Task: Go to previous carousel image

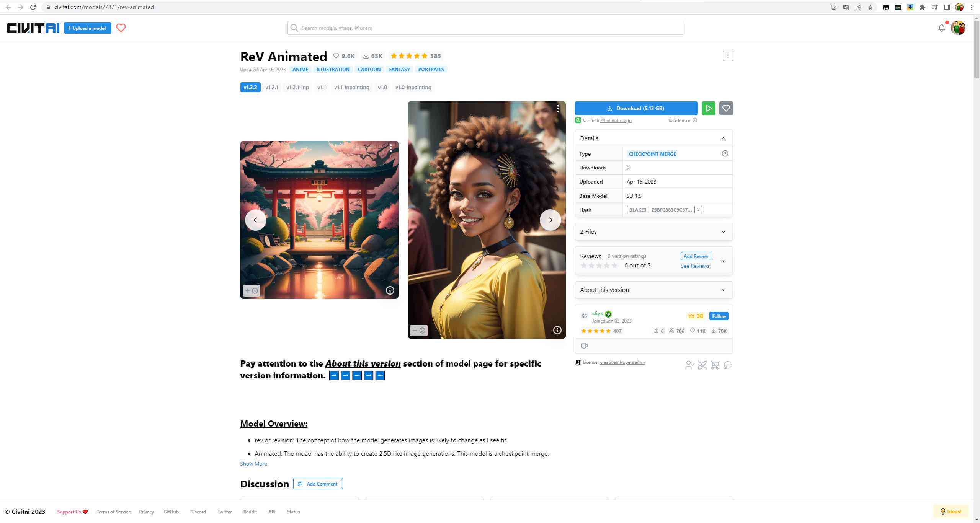Action: tap(255, 220)
